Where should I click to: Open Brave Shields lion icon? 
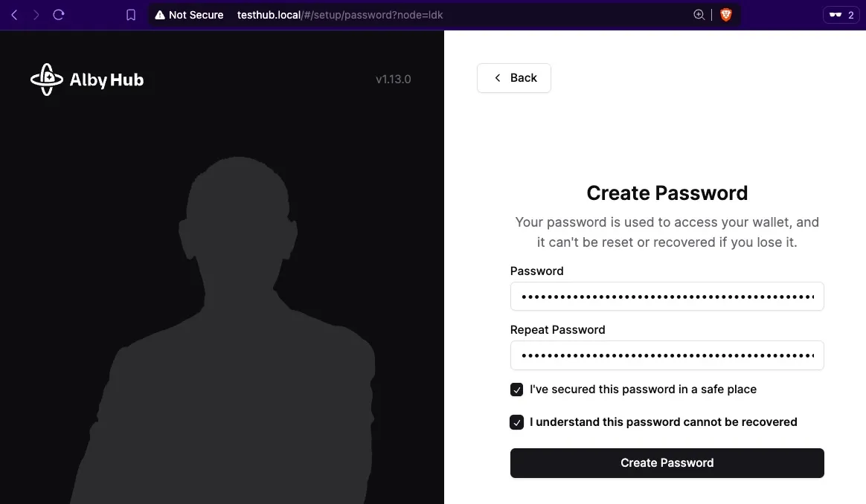point(725,15)
